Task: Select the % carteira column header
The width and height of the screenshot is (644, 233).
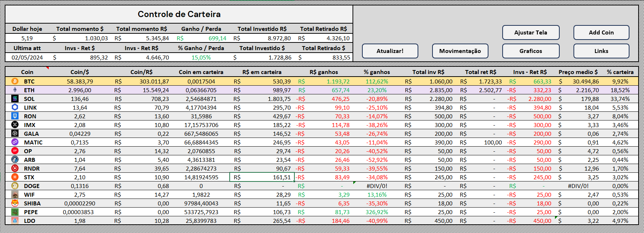Action: (620, 72)
